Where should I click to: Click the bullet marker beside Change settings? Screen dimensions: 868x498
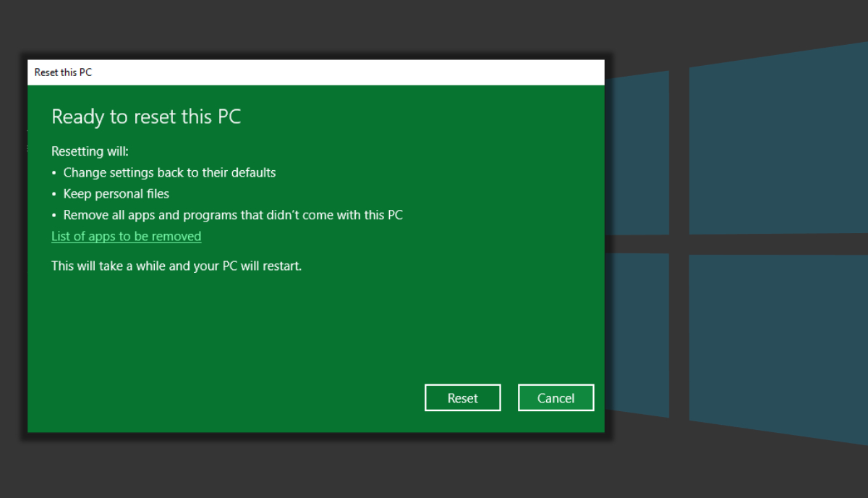(x=54, y=172)
